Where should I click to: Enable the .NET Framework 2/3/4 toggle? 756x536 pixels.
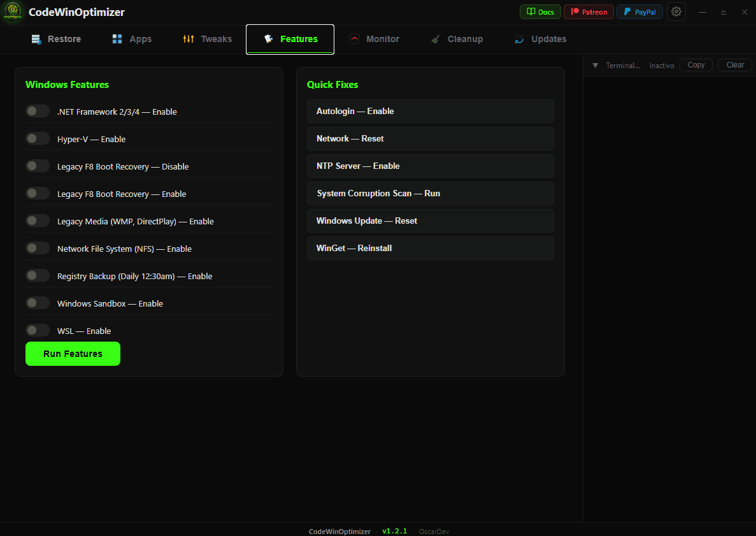tap(38, 112)
